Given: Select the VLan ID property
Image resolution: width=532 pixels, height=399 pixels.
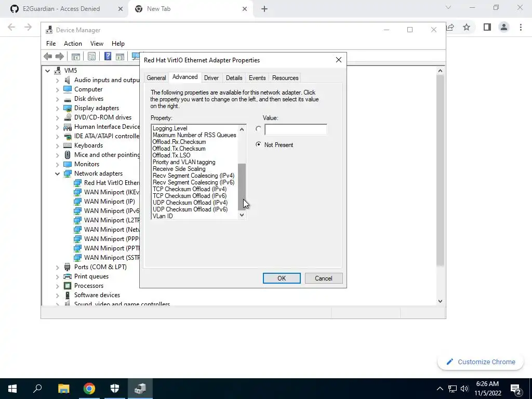Looking at the screenshot, I should pyautogui.click(x=163, y=216).
